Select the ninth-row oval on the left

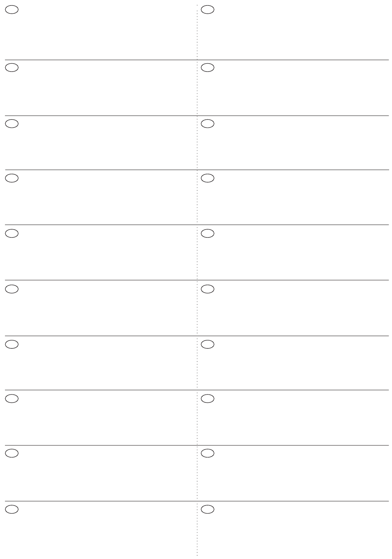[x=12, y=453]
